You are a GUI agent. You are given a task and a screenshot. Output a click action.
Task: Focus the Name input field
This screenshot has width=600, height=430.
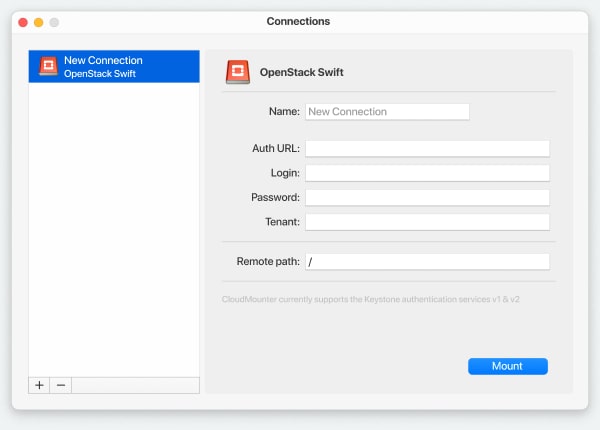[387, 112]
